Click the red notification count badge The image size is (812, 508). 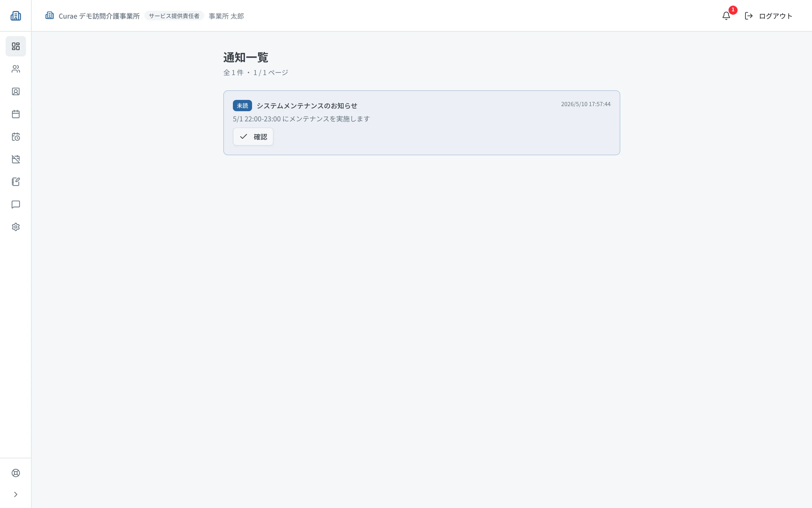click(x=733, y=10)
